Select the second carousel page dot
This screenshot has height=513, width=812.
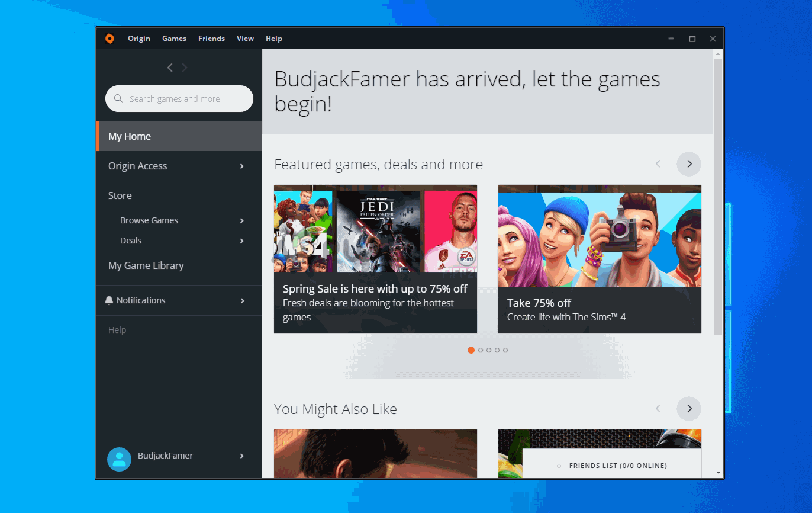(481, 350)
